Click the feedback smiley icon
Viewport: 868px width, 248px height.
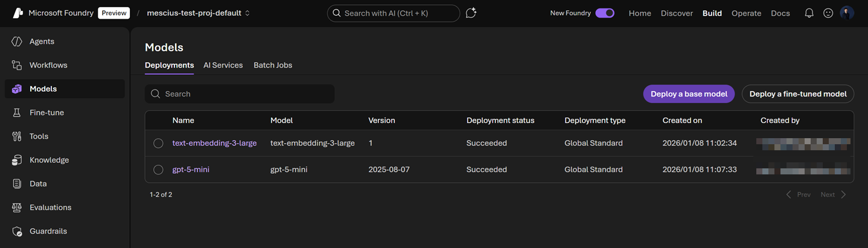828,13
